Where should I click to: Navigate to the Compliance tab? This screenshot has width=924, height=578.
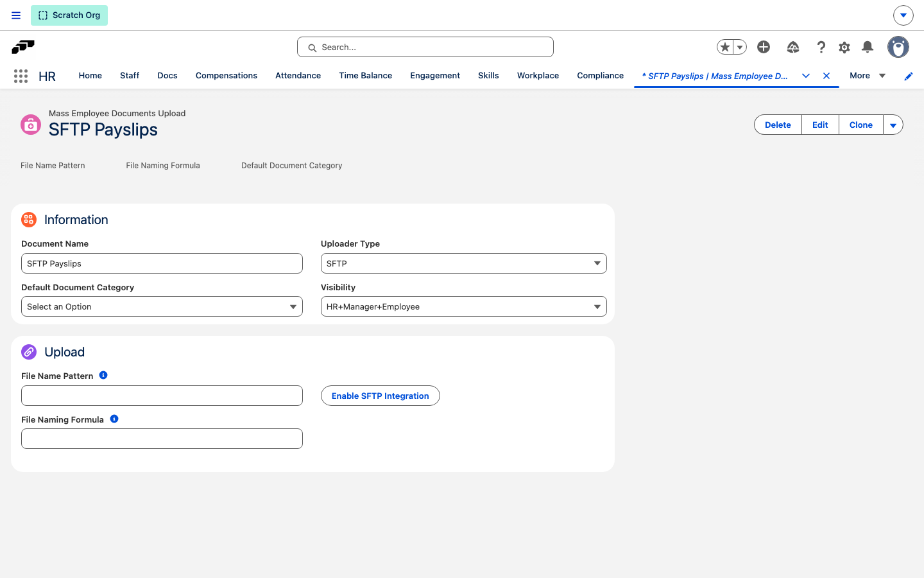600,76
